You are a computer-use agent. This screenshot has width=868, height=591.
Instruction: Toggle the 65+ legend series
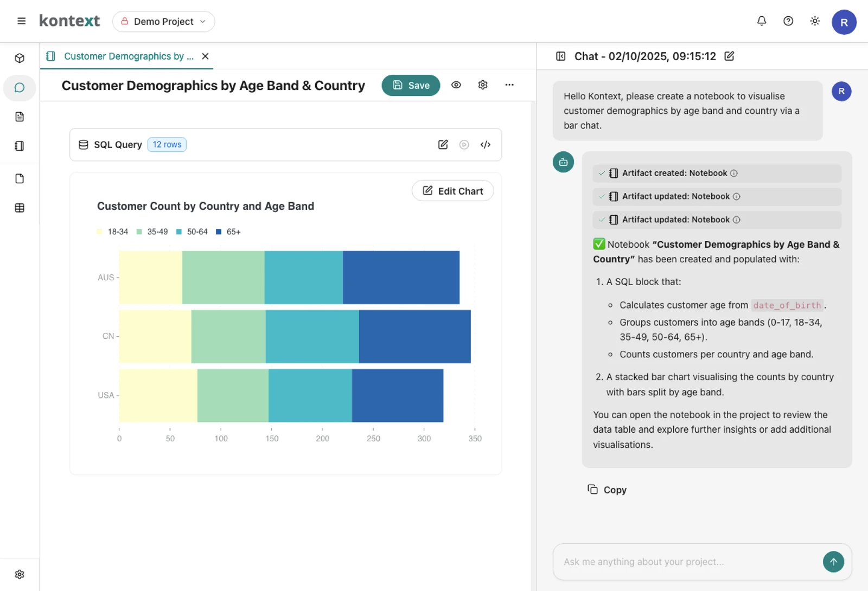pyautogui.click(x=228, y=232)
